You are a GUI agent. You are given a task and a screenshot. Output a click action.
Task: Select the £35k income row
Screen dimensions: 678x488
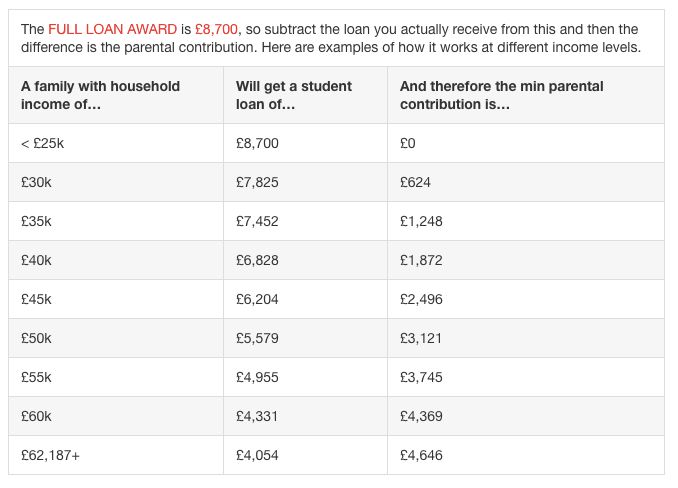pos(336,221)
